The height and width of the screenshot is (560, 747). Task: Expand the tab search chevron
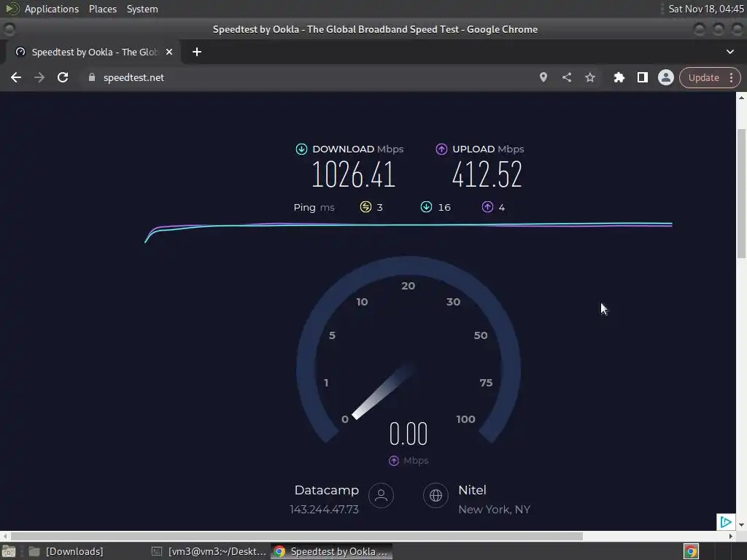click(x=729, y=52)
